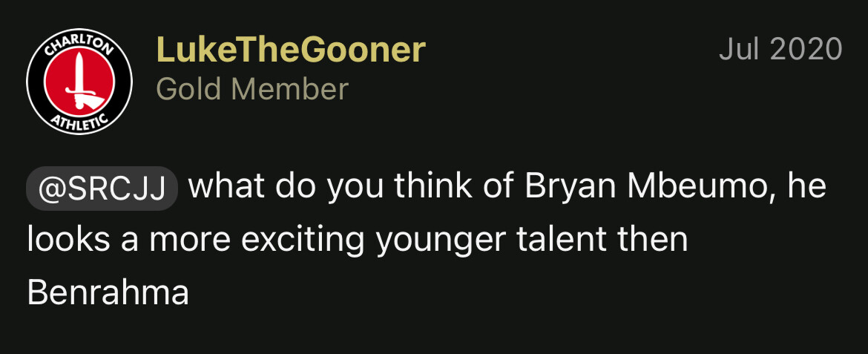Open LukeTheGooner's profile from the username
This screenshot has height=354, width=868.
click(x=291, y=49)
